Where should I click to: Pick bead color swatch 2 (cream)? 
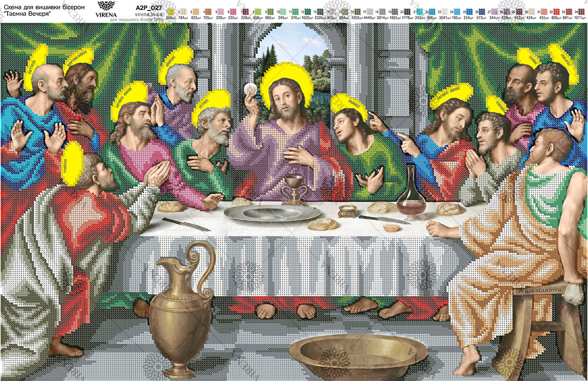point(183,11)
